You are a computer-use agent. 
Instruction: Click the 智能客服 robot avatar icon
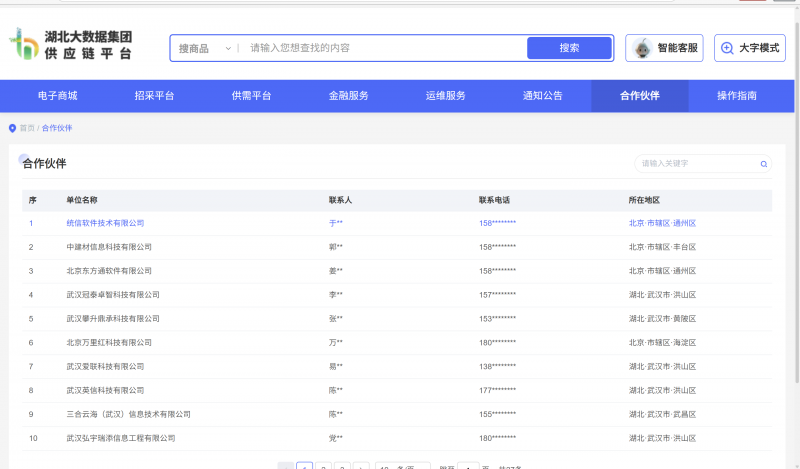(x=641, y=48)
